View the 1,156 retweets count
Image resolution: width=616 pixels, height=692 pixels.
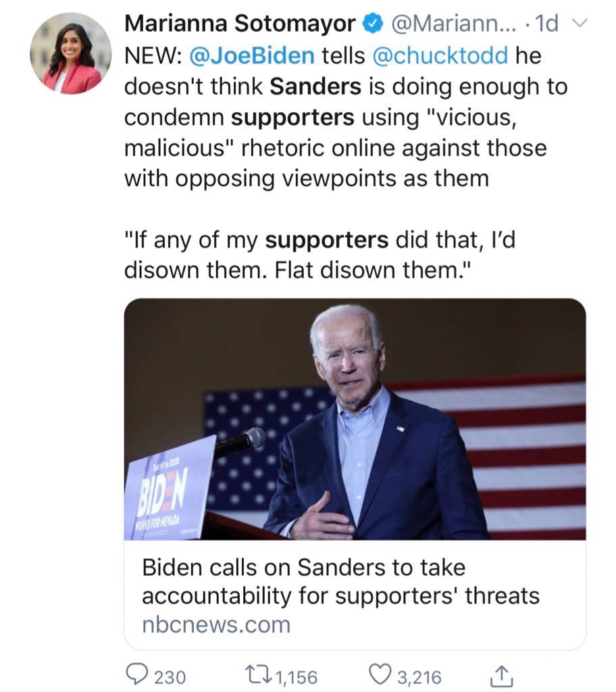coord(297,677)
